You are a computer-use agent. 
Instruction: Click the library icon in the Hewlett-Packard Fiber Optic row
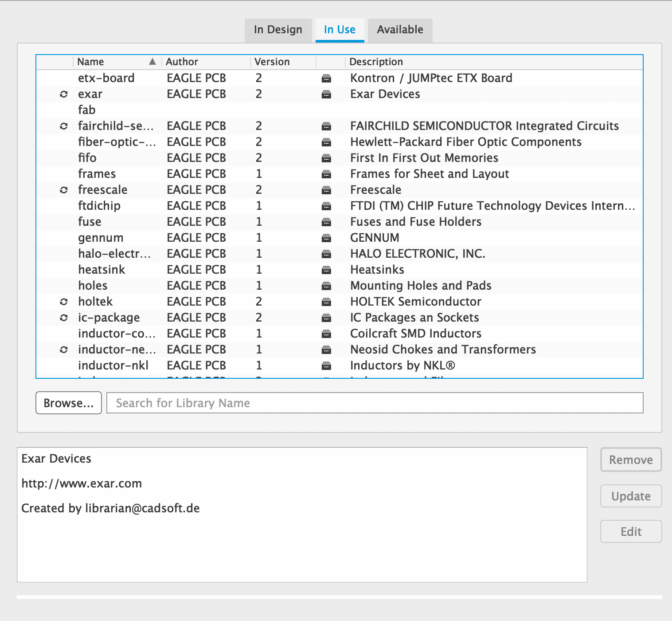[x=326, y=142]
